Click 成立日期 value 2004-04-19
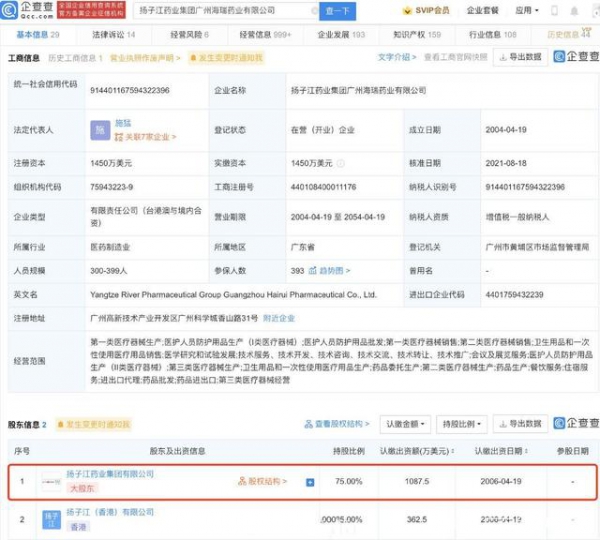Viewport: 600px width, 540px height. click(x=506, y=130)
